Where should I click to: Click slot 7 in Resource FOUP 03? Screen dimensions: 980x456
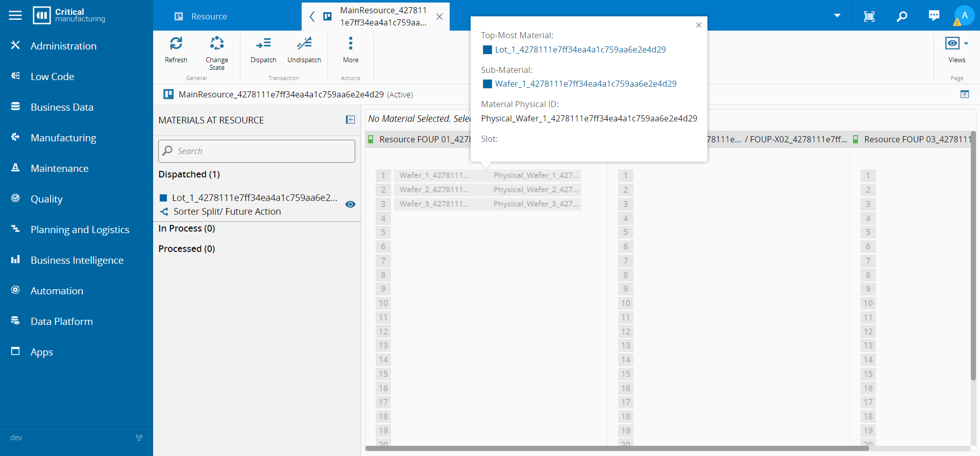(868, 261)
